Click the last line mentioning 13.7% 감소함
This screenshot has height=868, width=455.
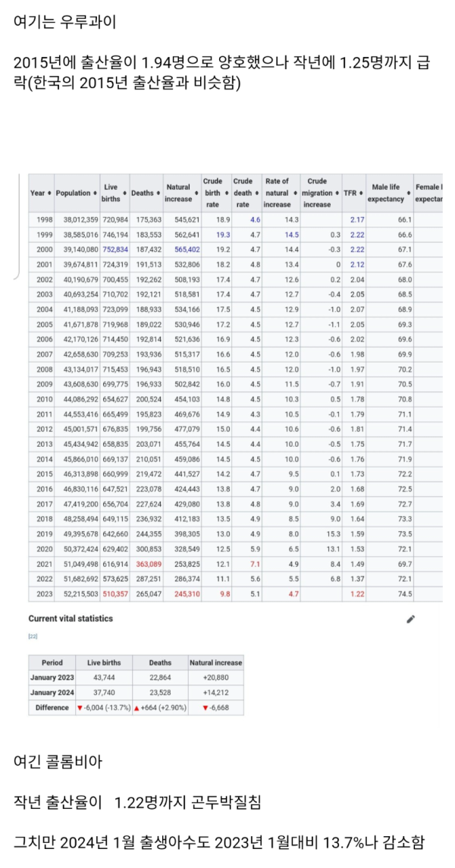[219, 843]
